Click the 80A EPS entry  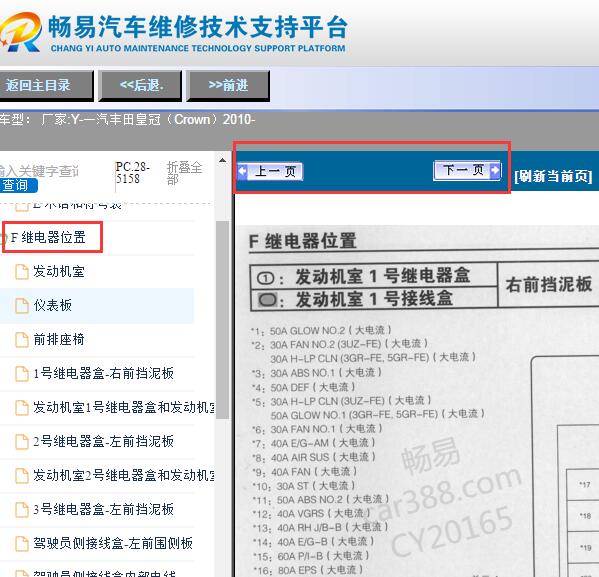point(308,570)
